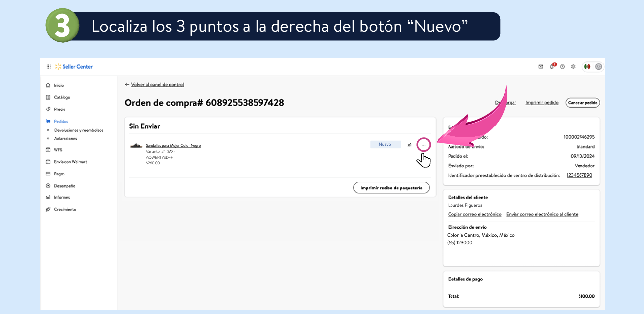The height and width of the screenshot is (314, 644).
Task: Click the quantity x1 text
Action: coord(410,145)
